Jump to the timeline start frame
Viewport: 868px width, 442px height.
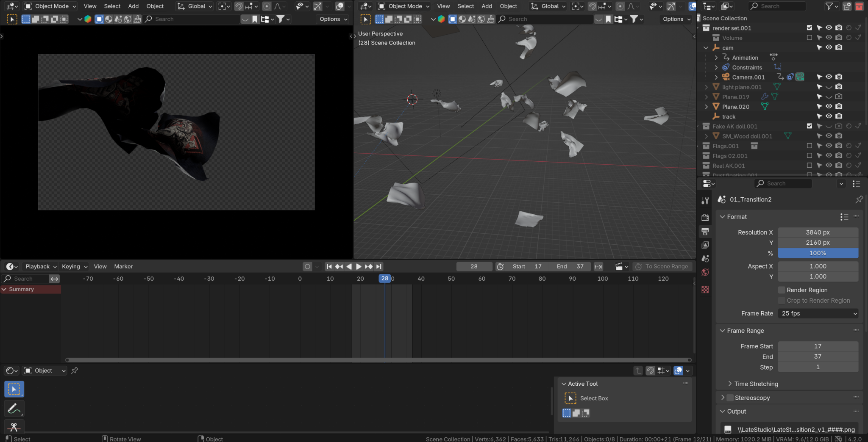[x=329, y=266]
